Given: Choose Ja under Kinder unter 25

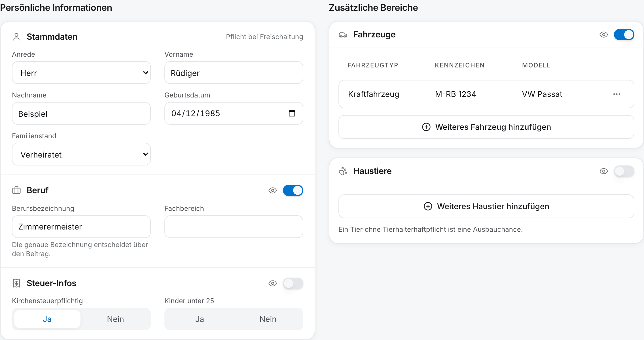Looking at the screenshot, I should coord(200,319).
